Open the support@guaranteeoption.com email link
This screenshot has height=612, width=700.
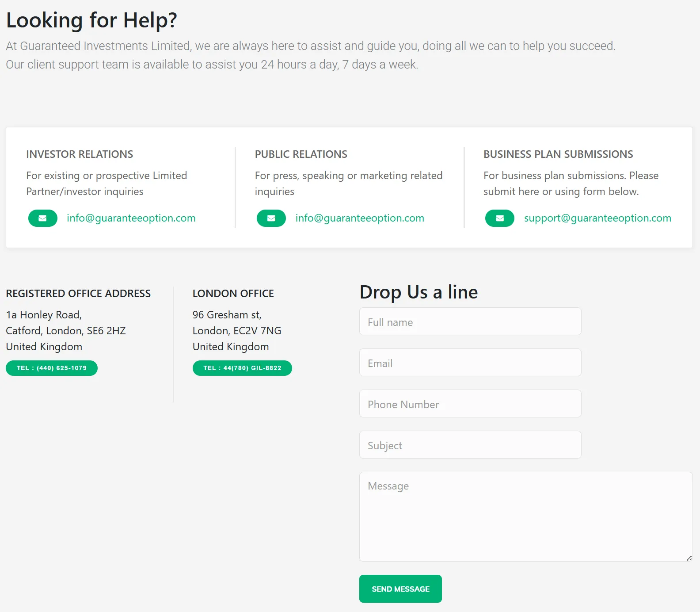pyautogui.click(x=597, y=218)
